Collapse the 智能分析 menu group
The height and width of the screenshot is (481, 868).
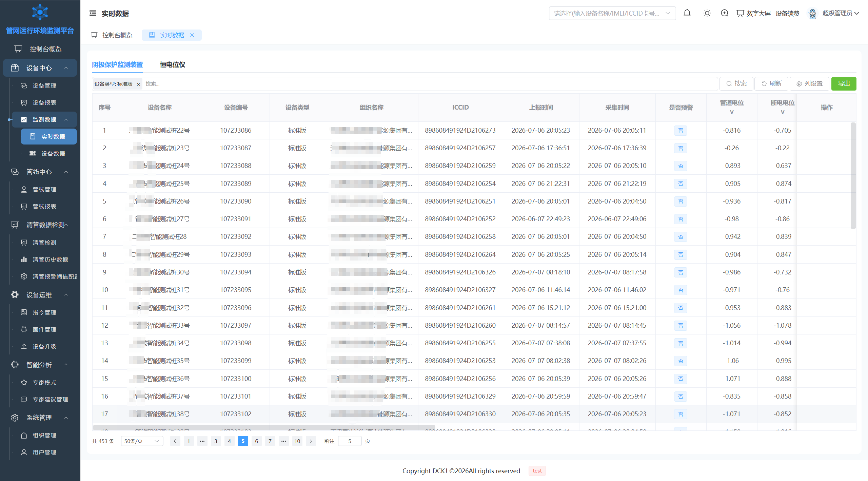[40, 365]
